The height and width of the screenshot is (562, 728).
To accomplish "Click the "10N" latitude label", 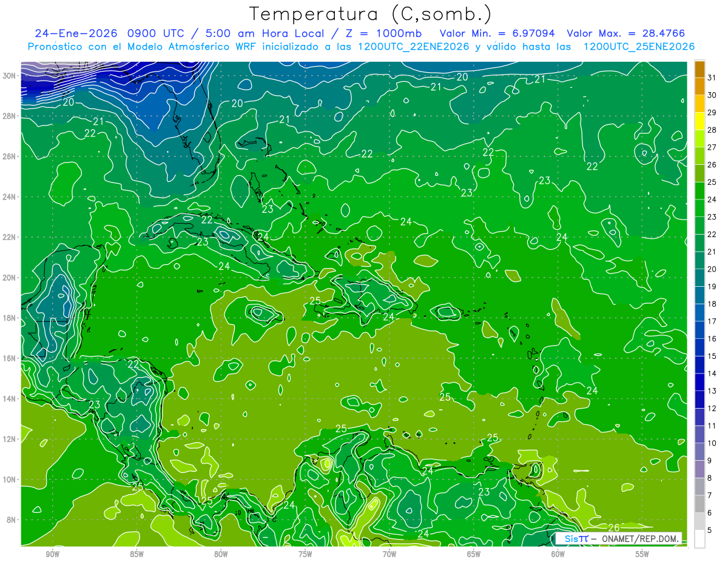I will (9, 480).
